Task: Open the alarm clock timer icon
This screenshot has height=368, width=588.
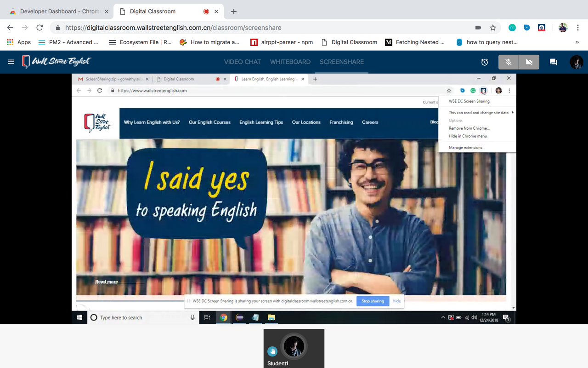Action: (x=485, y=62)
